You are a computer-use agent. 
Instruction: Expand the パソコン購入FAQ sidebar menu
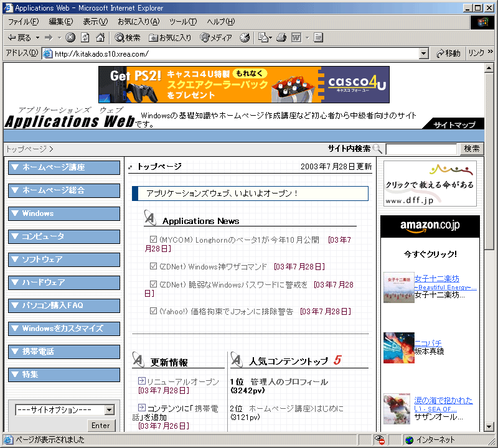[x=64, y=306]
